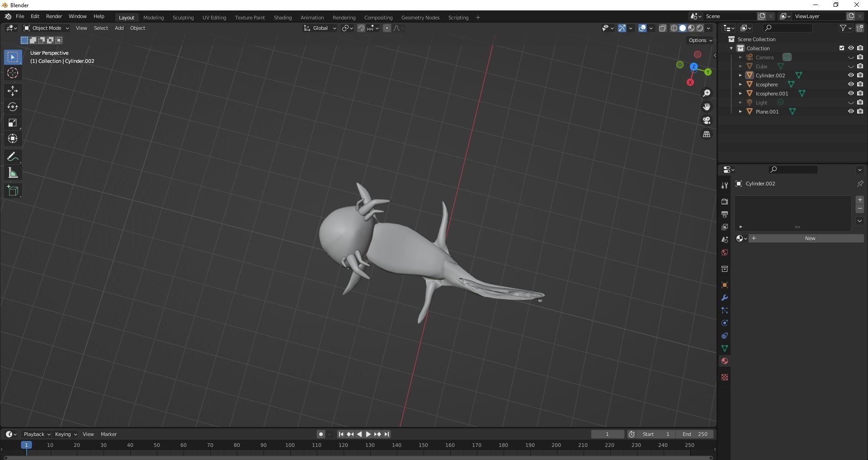This screenshot has height=460, width=868.
Task: Switch to the Shading workspace tab
Action: (283, 18)
